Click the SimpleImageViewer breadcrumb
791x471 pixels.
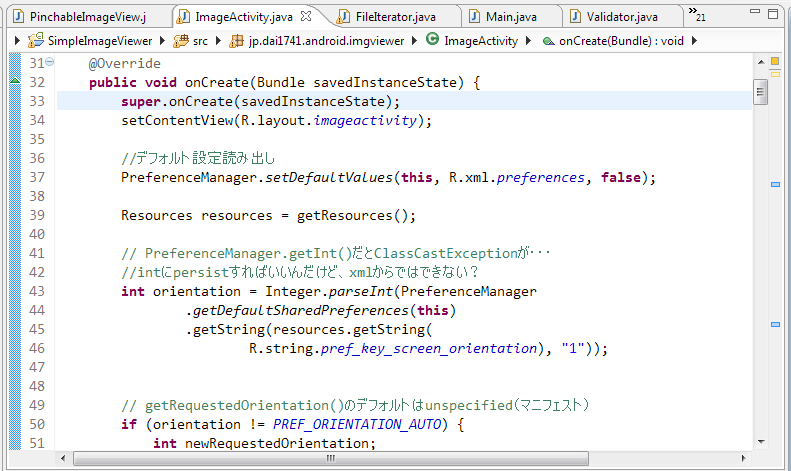(100, 41)
